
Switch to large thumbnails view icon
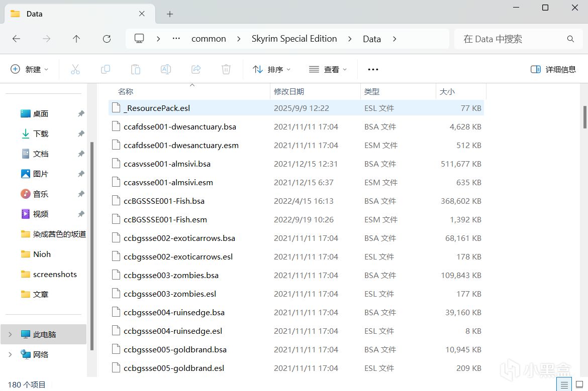[x=579, y=384]
